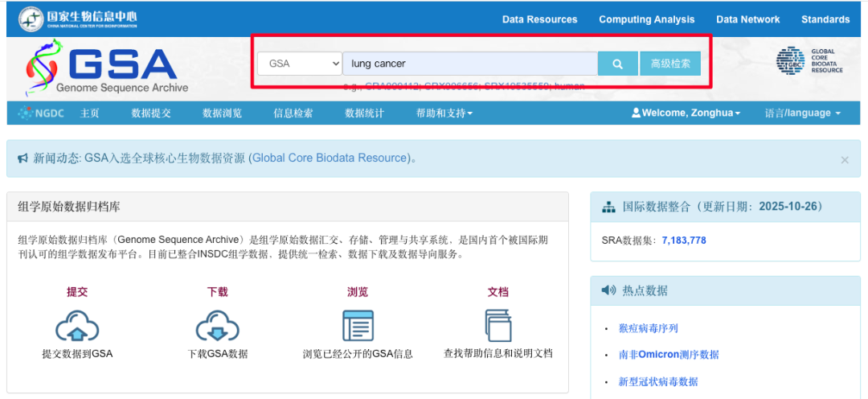Open 数据统计 in the navigation bar
This screenshot has height=399, width=868.
coord(365,113)
